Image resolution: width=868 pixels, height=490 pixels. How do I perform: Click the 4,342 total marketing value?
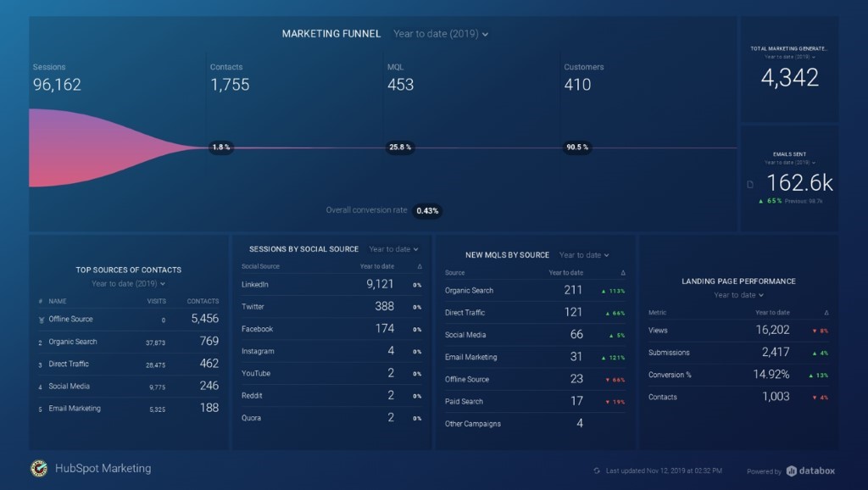pyautogui.click(x=789, y=77)
